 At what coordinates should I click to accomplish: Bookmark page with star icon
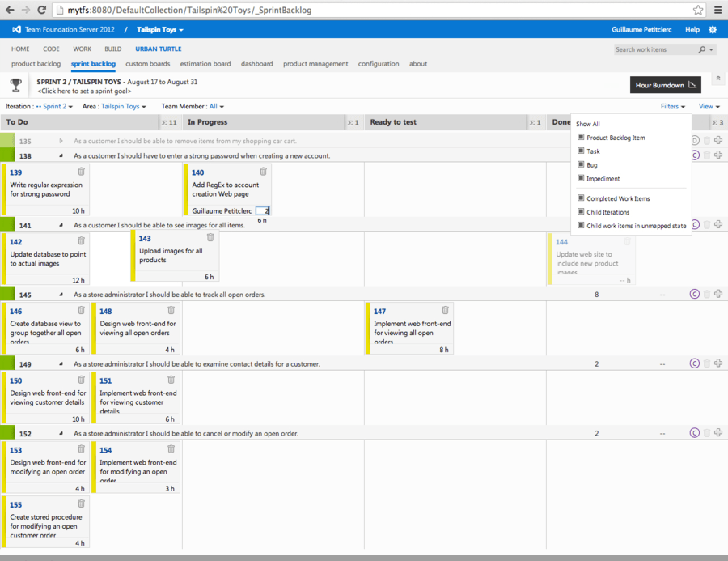pyautogui.click(x=698, y=10)
